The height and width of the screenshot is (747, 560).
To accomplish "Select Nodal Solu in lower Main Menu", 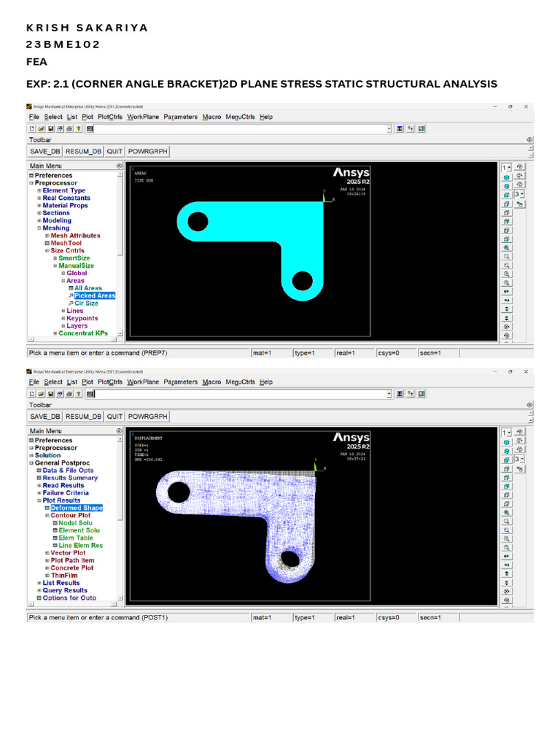I will pos(75,523).
